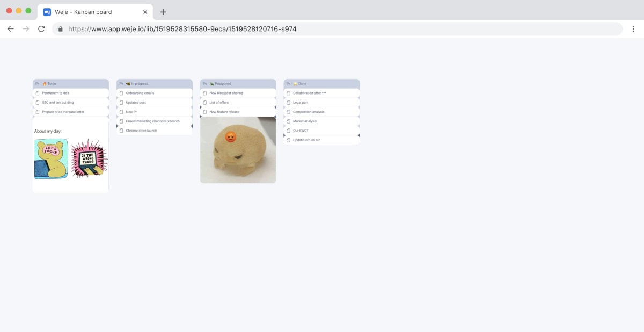The height and width of the screenshot is (332, 644).
Task: Click the angry face emoji on frog photo
Action: coord(230,137)
